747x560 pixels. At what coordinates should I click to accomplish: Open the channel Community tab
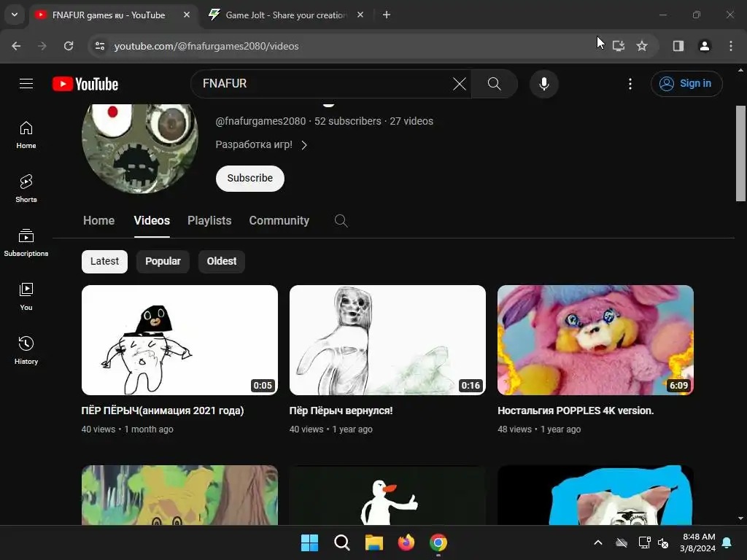tap(279, 220)
